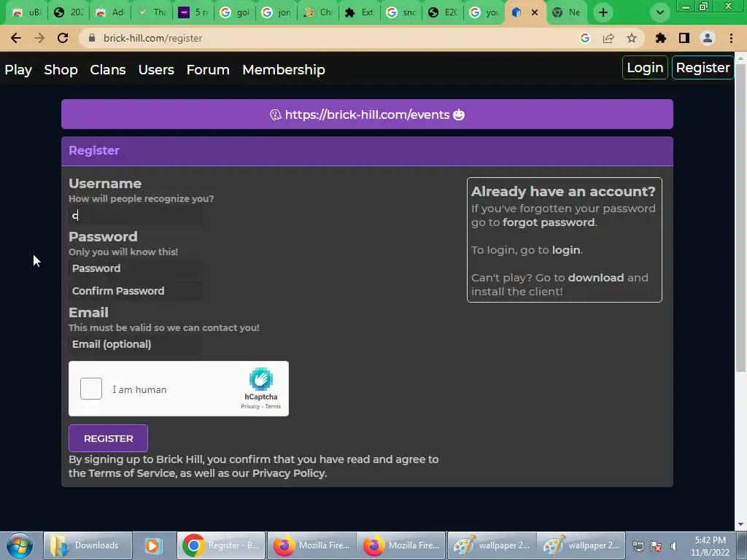Switch to the 'uBl' tab

[27, 12]
